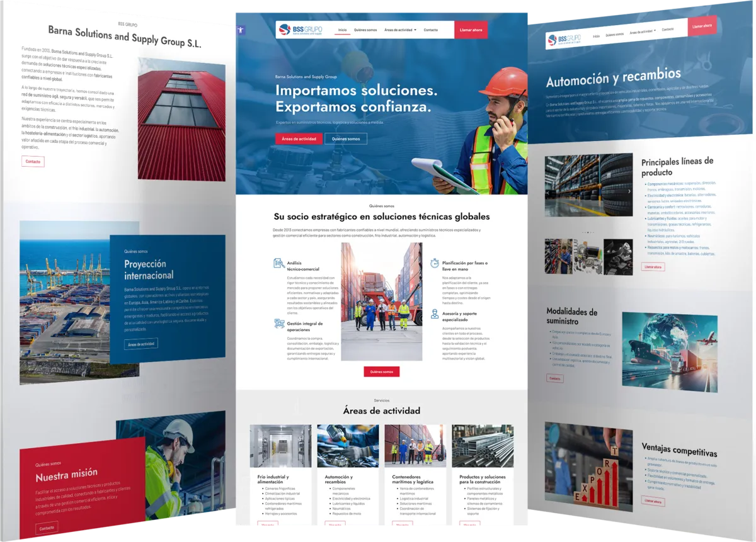756x542 pixels.
Task: Click the Análisis técnico-comercial feature icon
Action: 278,263
